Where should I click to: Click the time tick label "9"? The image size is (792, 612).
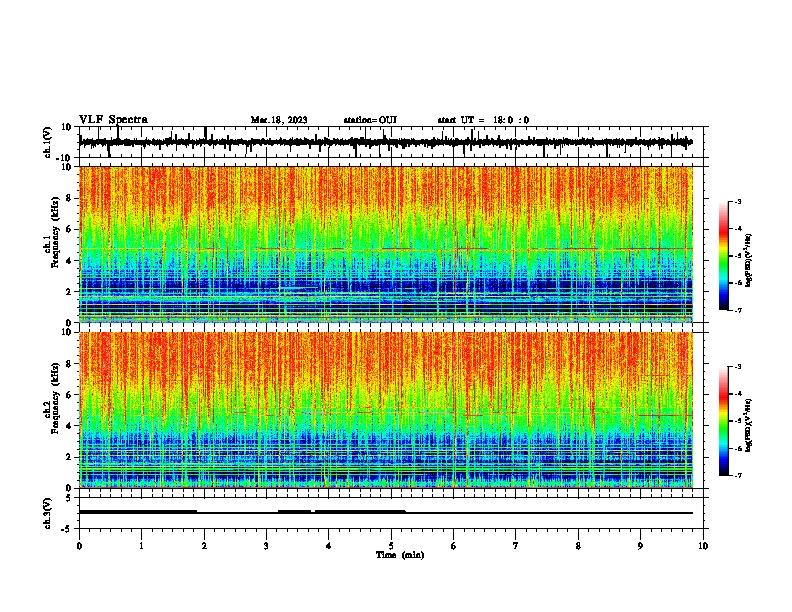tap(640, 546)
